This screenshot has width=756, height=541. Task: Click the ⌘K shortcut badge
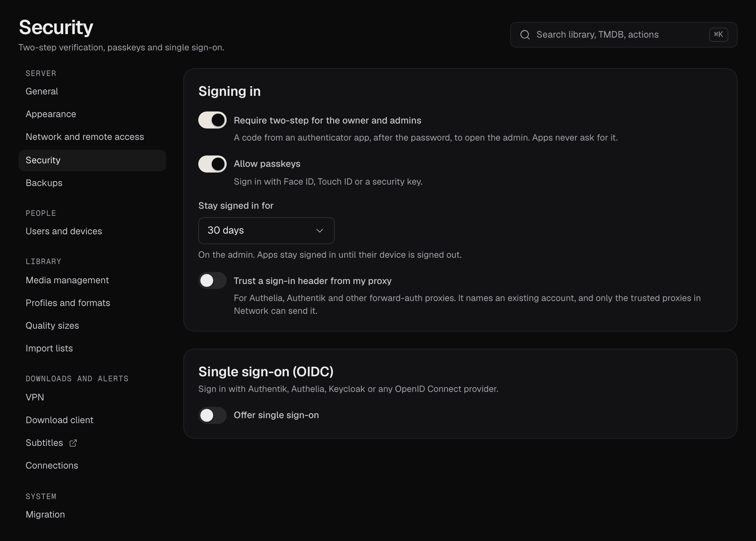(x=718, y=34)
